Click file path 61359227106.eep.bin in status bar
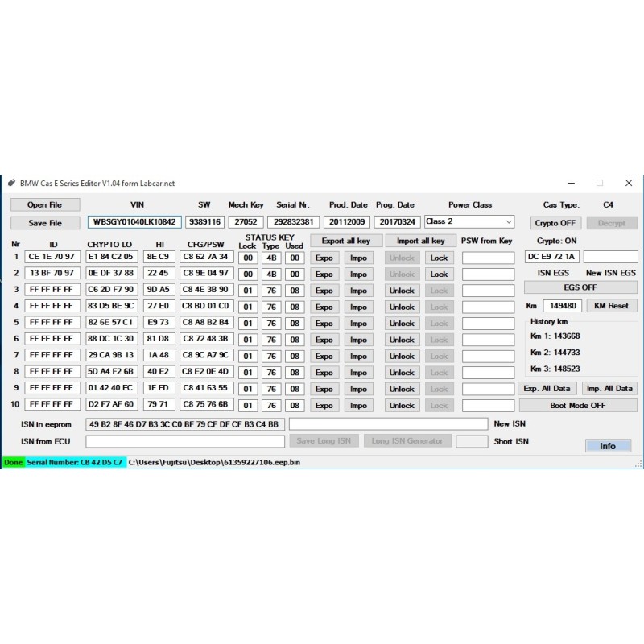Screen dimensions: 644x644 pos(214,462)
